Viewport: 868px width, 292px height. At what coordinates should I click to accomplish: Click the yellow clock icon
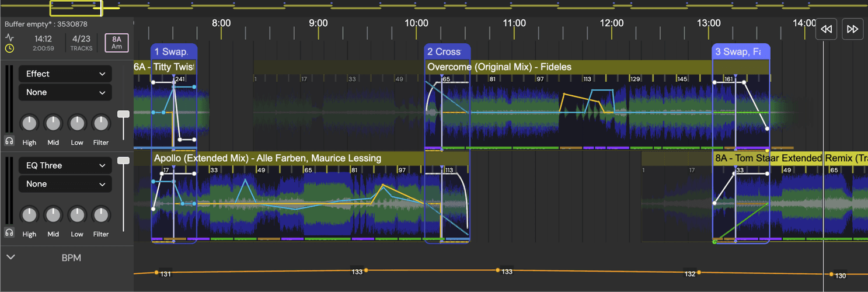pos(9,48)
